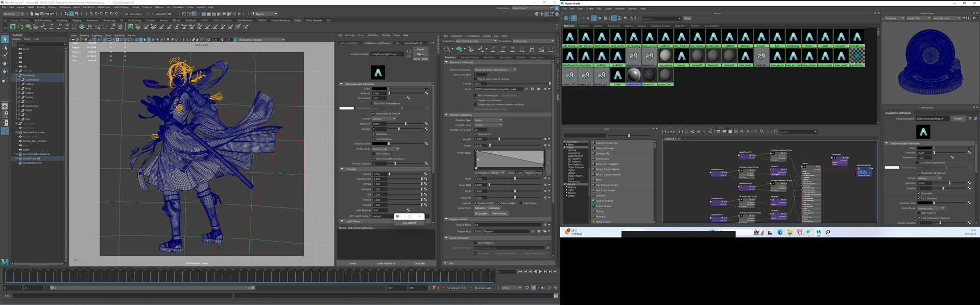Click the search magnifier in Hypershade graph toolbar
980x305 pixels.
pyautogui.click(x=742, y=132)
